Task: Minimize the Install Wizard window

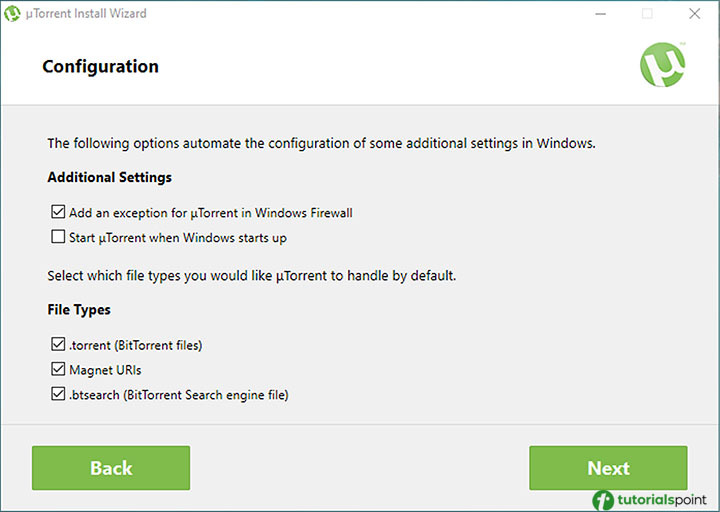Action: pyautogui.click(x=600, y=14)
